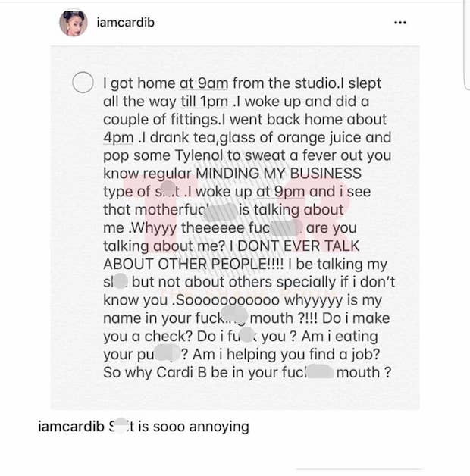Click the blank gray area below note text
Image resolution: width=470 pixels, height=476 pixels.
coord(235,395)
